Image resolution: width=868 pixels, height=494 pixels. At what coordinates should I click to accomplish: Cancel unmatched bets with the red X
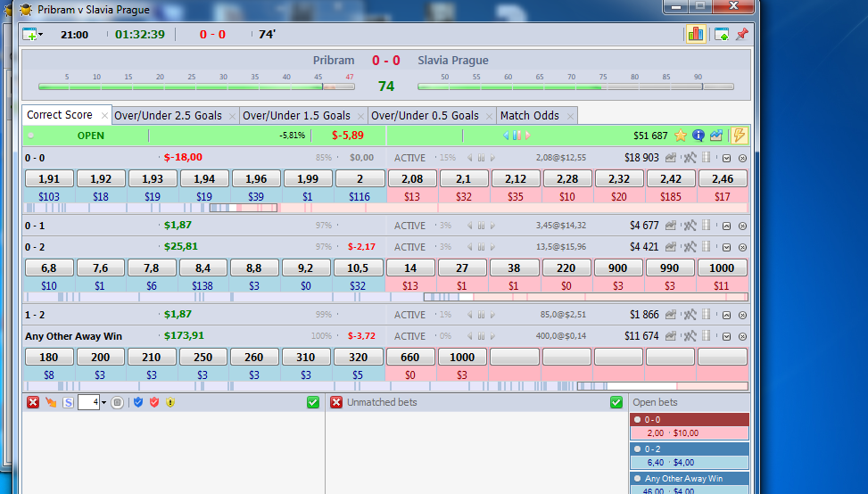(x=336, y=402)
